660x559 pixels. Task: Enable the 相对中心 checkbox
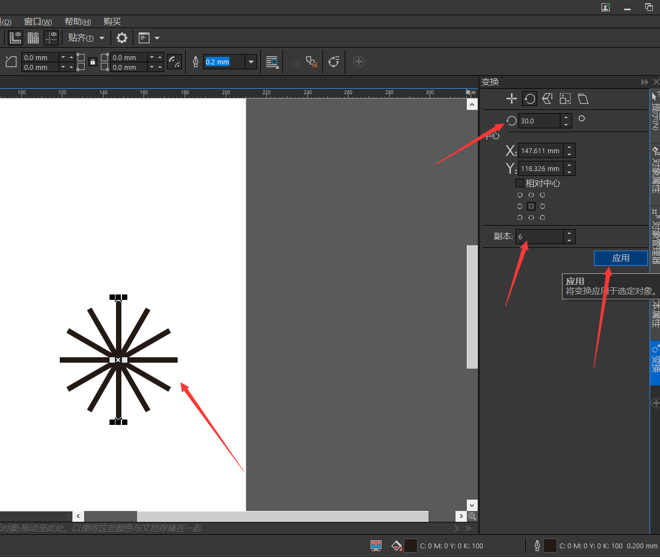[x=519, y=183]
